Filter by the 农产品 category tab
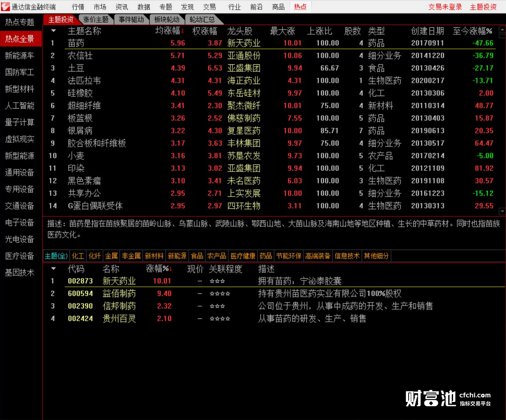 217,256
